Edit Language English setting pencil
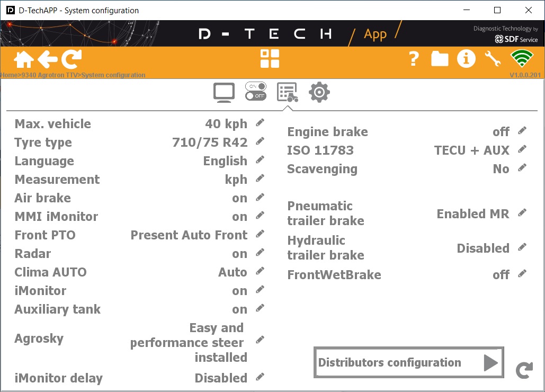Viewport: 545px width, 392px height. coord(260,160)
